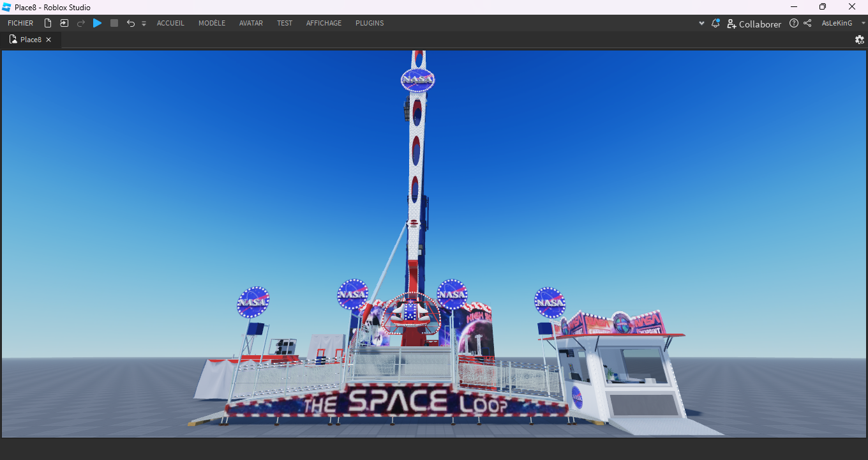The image size is (868, 460).
Task: Open the quick access toolbar customize dropdown
Action: click(x=144, y=24)
